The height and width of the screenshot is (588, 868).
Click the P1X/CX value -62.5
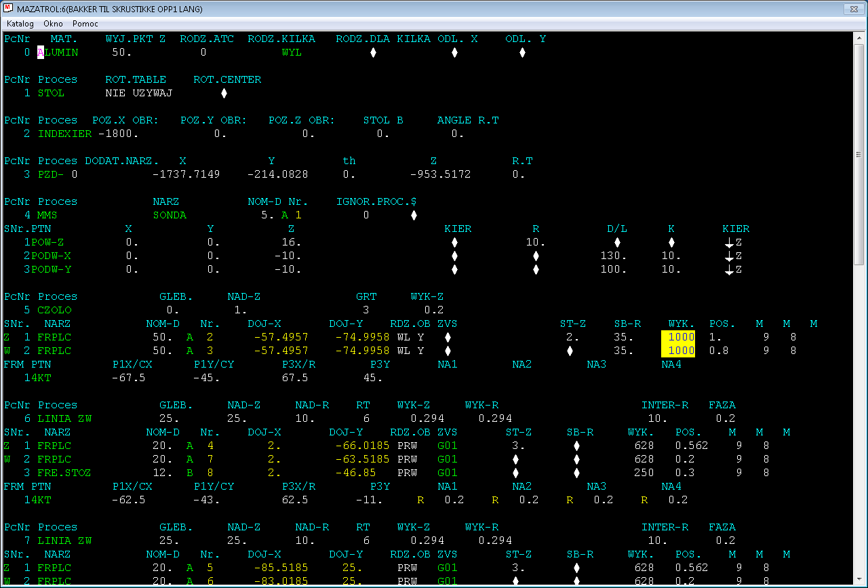(129, 500)
